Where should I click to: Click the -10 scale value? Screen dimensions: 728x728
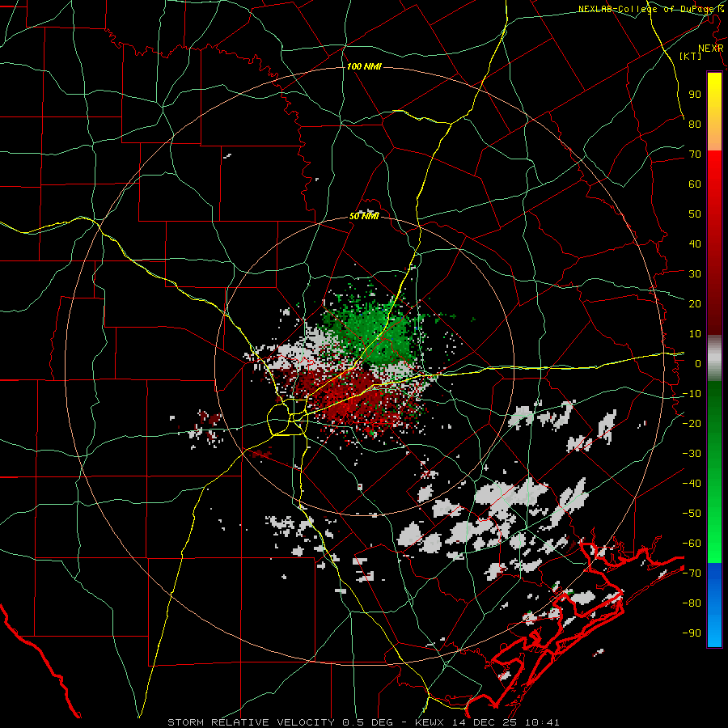[692, 394]
